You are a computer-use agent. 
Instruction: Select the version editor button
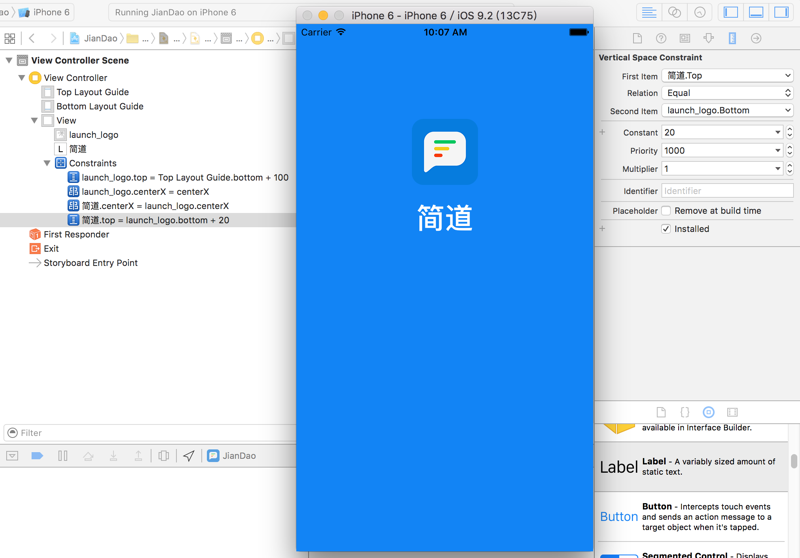700,12
